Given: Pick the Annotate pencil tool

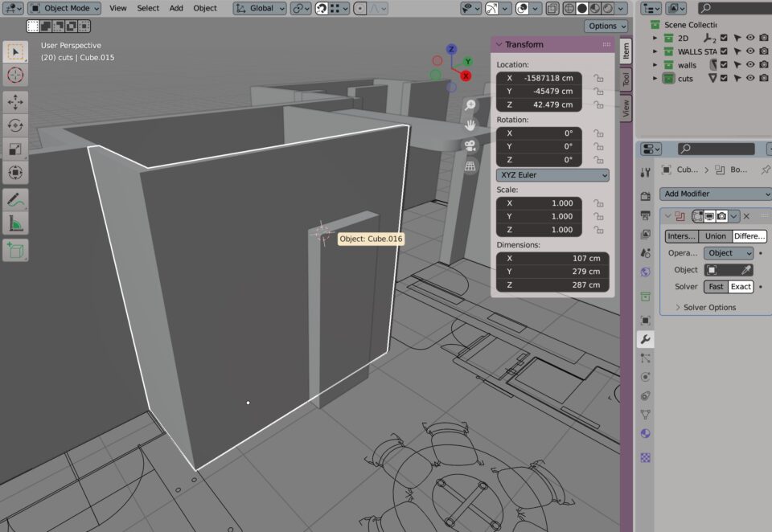Looking at the screenshot, I should [x=15, y=199].
